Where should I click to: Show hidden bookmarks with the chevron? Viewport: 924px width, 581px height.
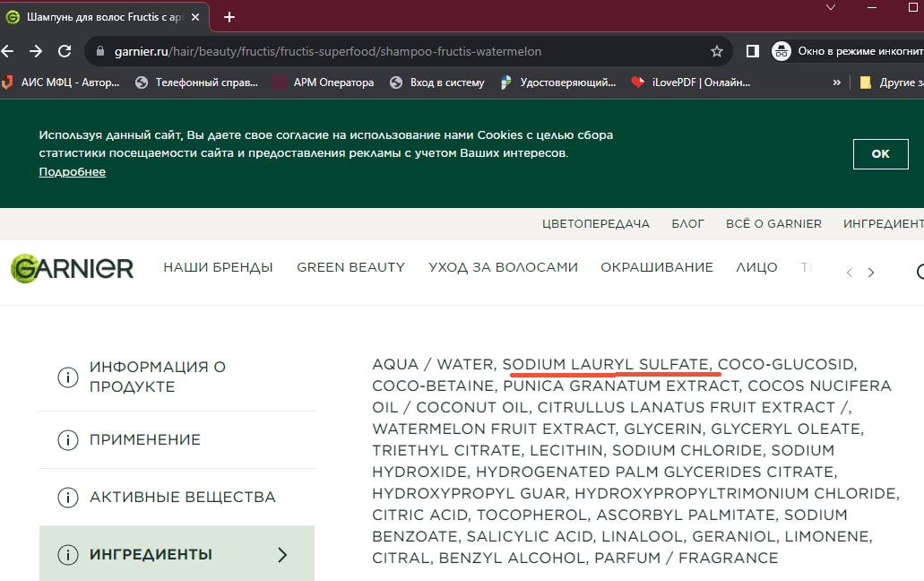point(837,82)
